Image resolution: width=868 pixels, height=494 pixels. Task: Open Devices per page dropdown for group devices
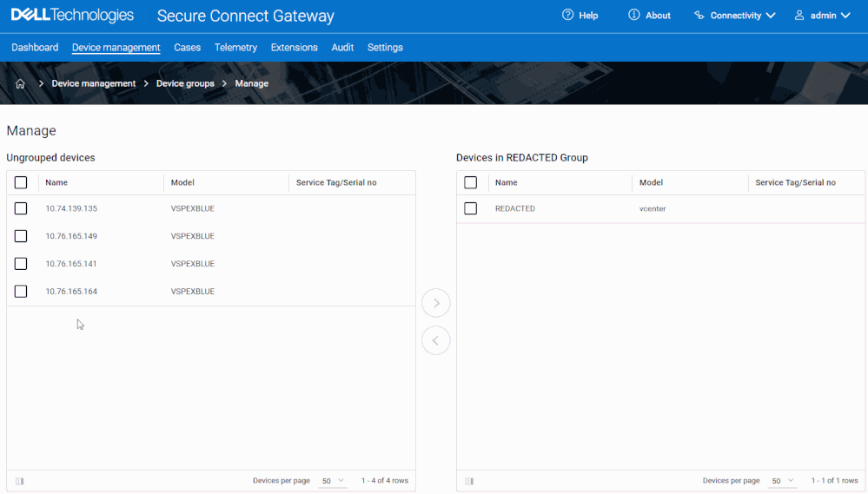pos(783,481)
